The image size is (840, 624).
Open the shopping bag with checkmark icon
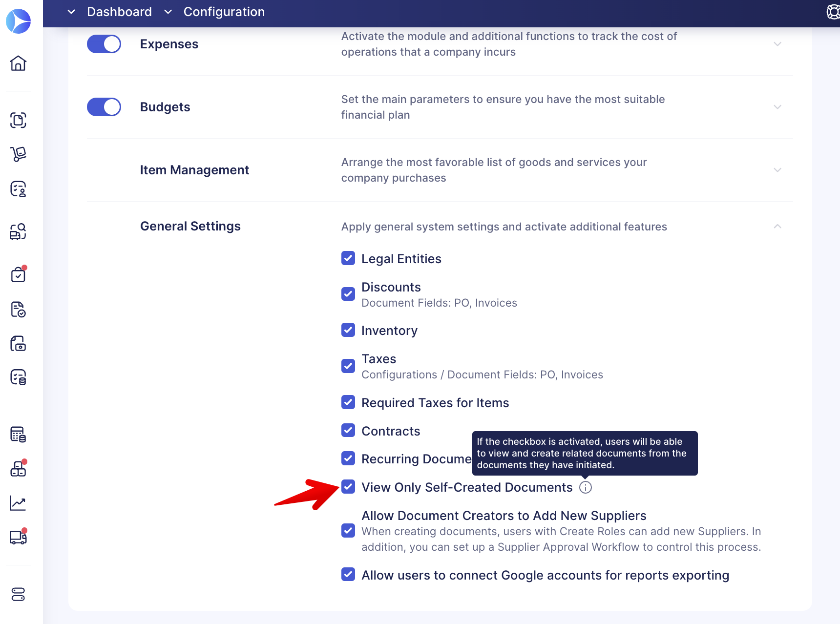pyautogui.click(x=18, y=275)
